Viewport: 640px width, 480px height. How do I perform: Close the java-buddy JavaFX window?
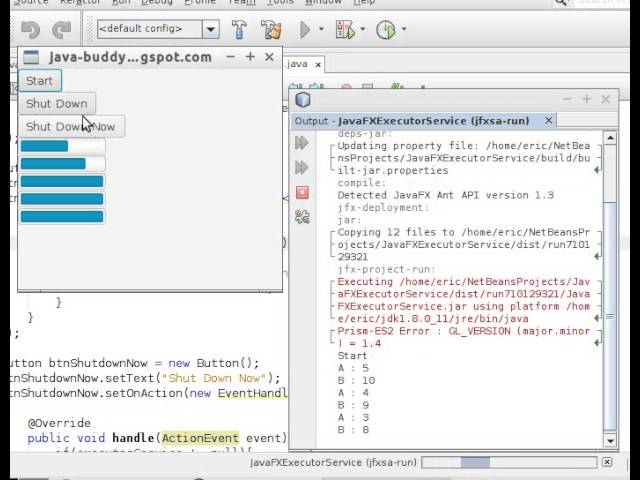269,57
